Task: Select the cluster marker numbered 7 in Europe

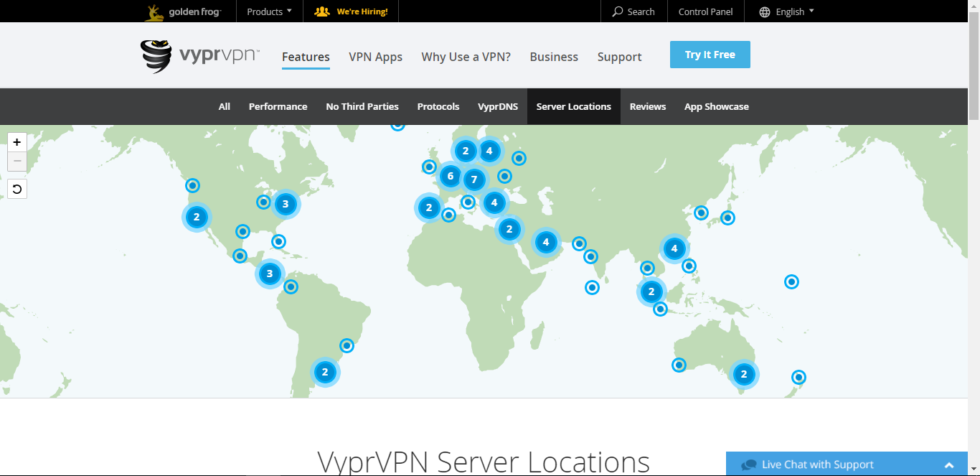Action: [x=473, y=179]
